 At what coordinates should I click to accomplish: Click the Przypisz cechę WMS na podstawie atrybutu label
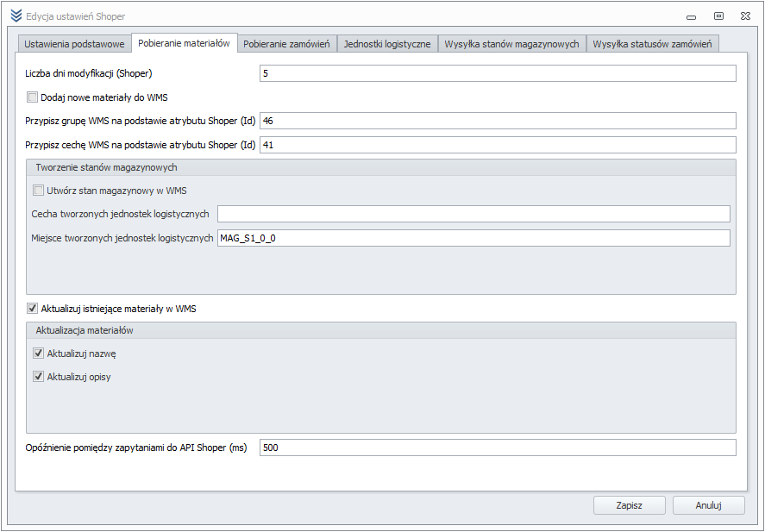[x=141, y=145]
